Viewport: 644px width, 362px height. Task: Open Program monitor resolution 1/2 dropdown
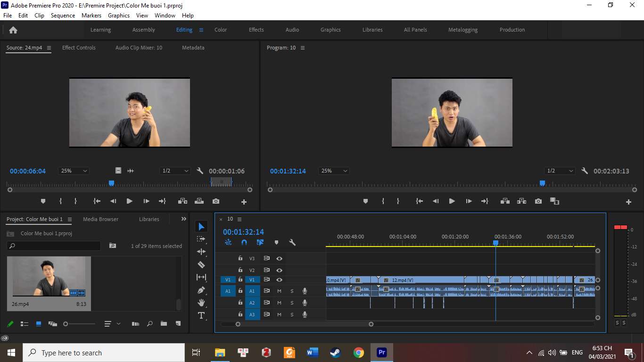pos(560,171)
